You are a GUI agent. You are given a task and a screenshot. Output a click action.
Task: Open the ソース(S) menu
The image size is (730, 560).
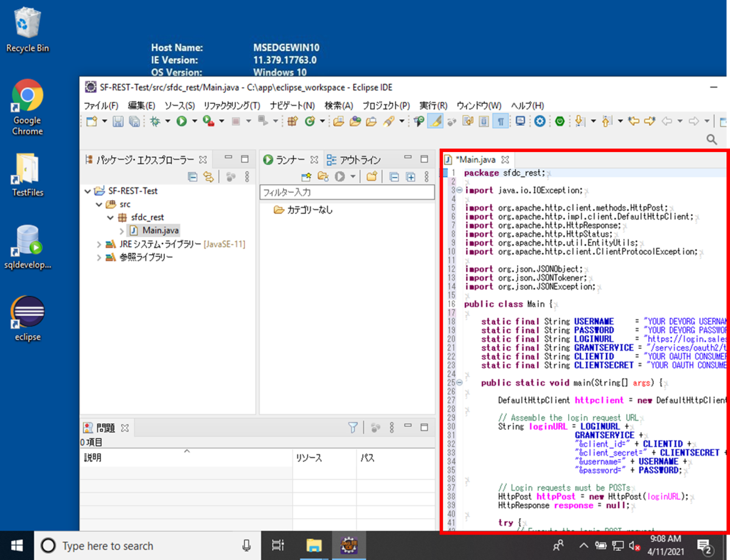[x=179, y=106]
